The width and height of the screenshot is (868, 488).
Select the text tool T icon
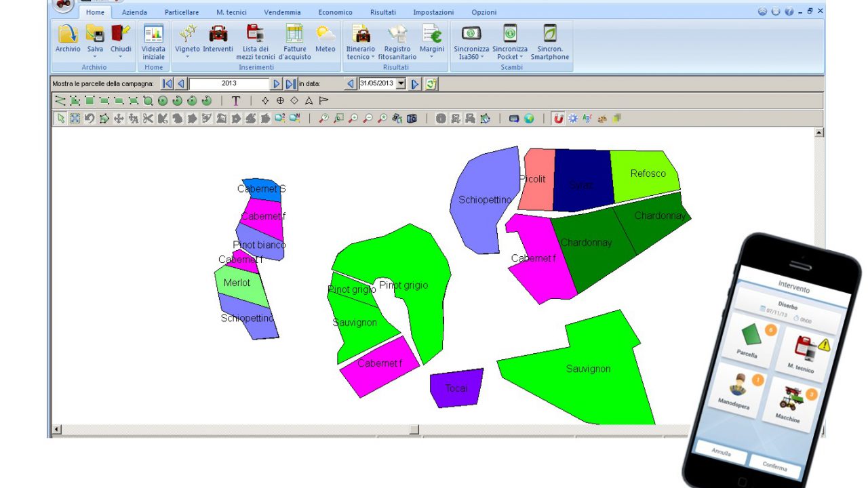pos(235,101)
